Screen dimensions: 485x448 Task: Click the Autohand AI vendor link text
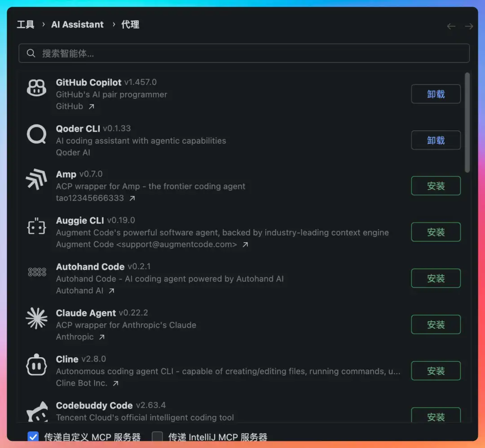[79, 291]
